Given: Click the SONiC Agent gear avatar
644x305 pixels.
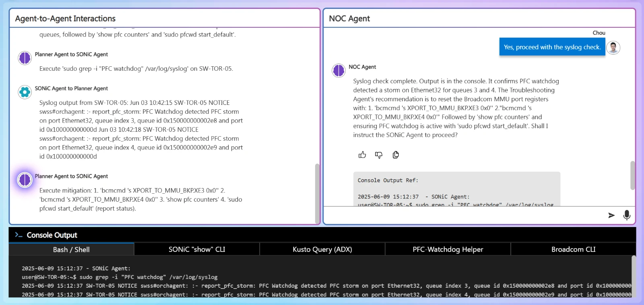Looking at the screenshot, I should point(25,92).
